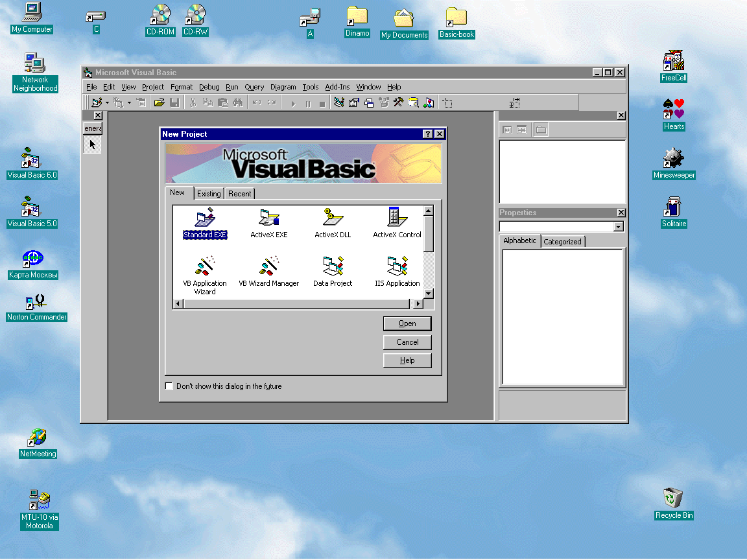
Task: Click the Open button in dialog
Action: click(407, 324)
